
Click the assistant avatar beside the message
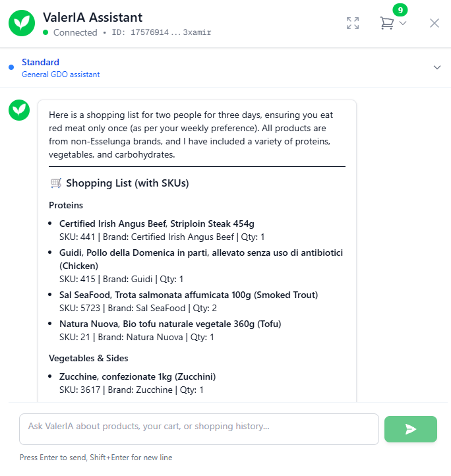pos(19,110)
